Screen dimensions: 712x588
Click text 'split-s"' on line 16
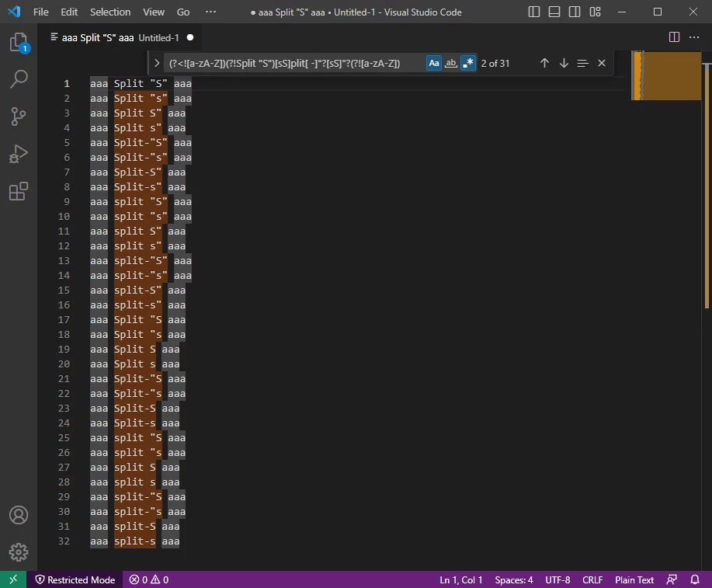coord(137,305)
